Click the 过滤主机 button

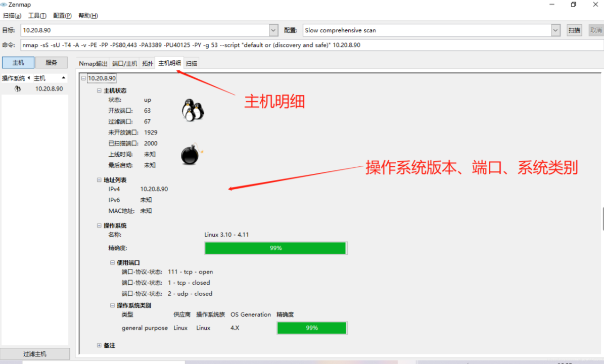point(35,353)
